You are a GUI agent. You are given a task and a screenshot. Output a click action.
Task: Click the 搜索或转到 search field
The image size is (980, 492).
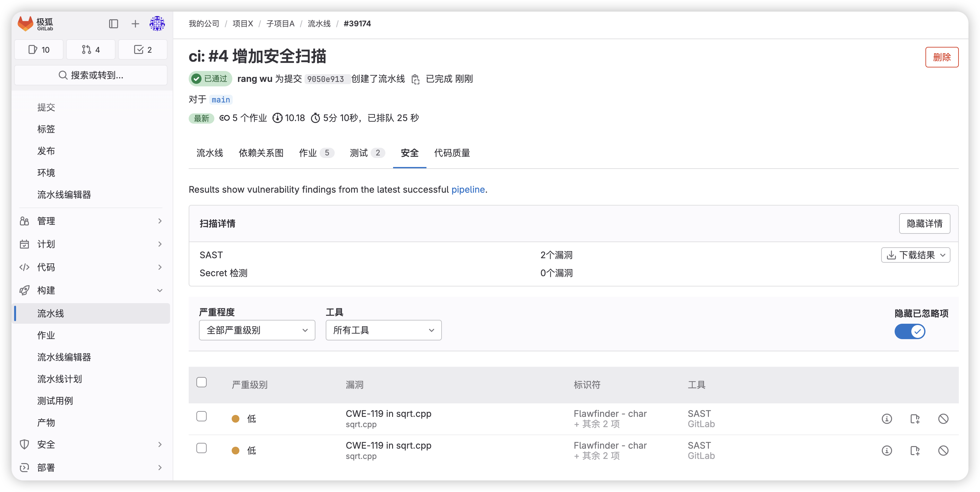click(x=90, y=75)
